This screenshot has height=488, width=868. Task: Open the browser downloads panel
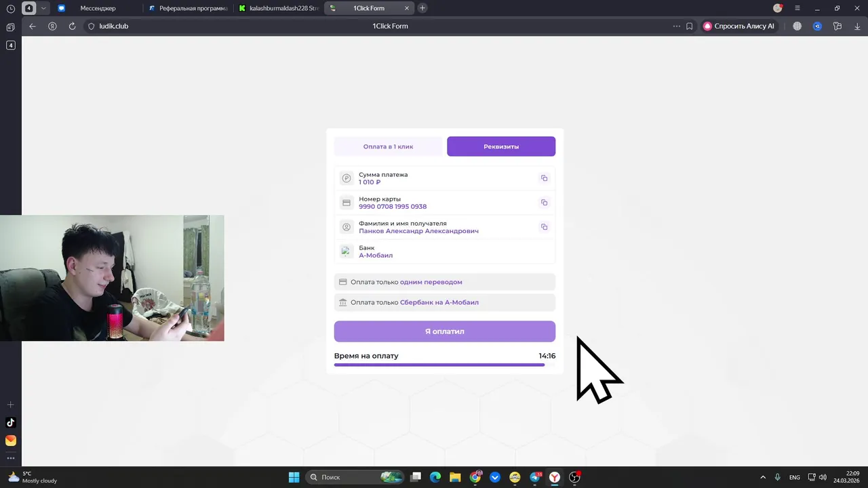[x=857, y=26]
